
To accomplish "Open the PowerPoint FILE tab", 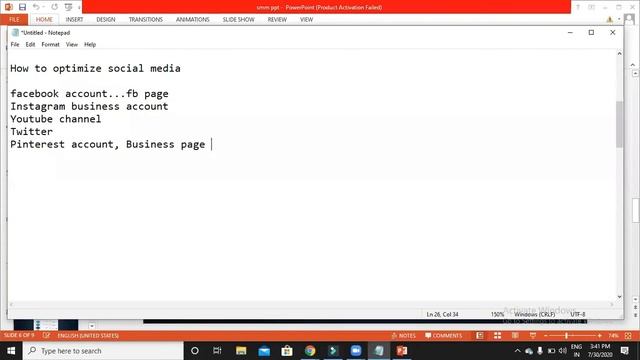I will (14, 20).
